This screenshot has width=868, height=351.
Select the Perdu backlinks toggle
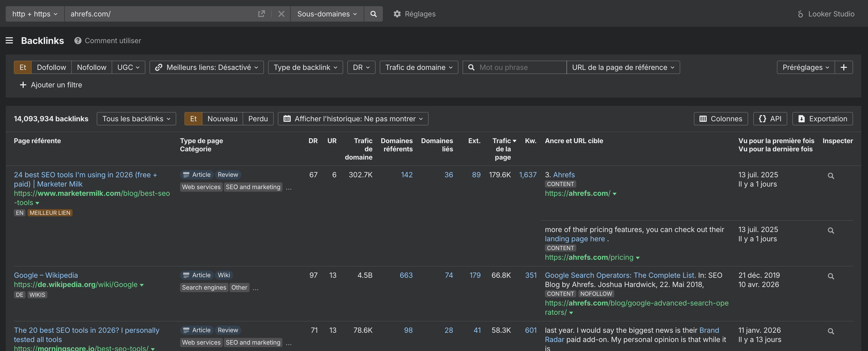(258, 119)
